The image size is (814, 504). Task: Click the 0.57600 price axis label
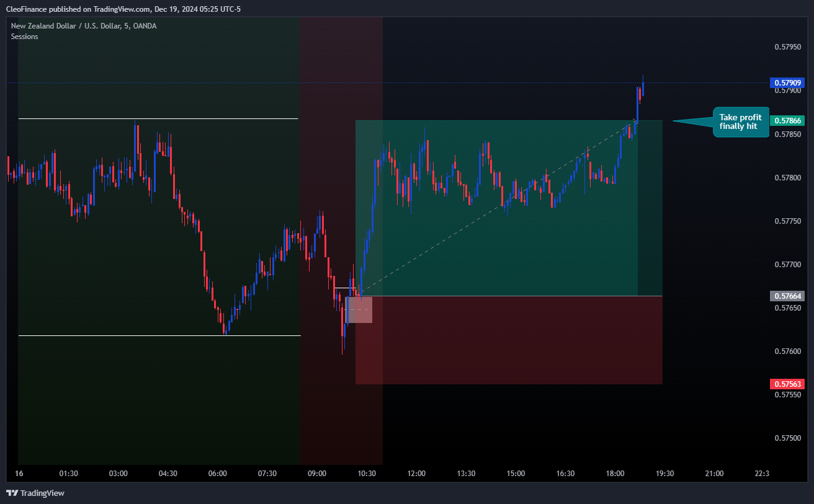point(788,351)
